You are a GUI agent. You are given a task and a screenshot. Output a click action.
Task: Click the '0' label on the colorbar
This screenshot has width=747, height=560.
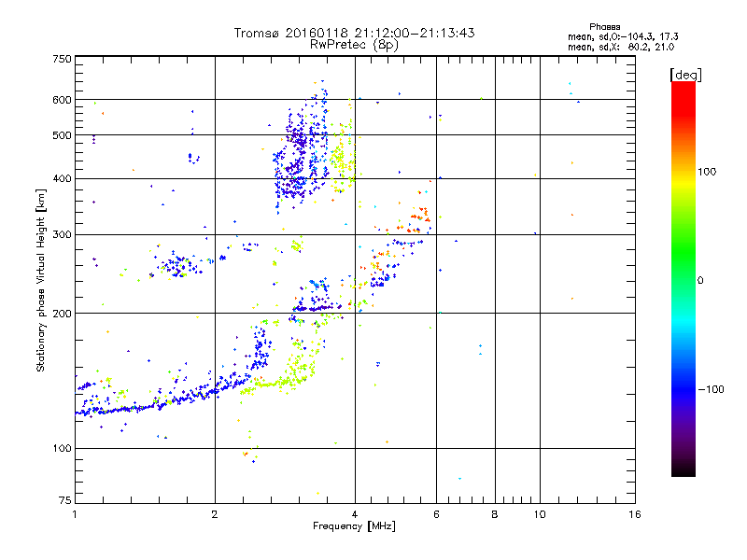point(700,281)
